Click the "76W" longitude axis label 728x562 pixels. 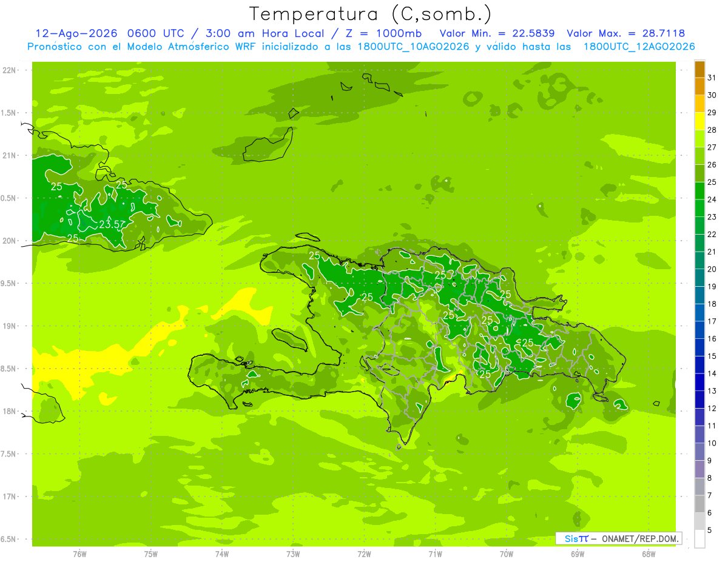pos(80,554)
